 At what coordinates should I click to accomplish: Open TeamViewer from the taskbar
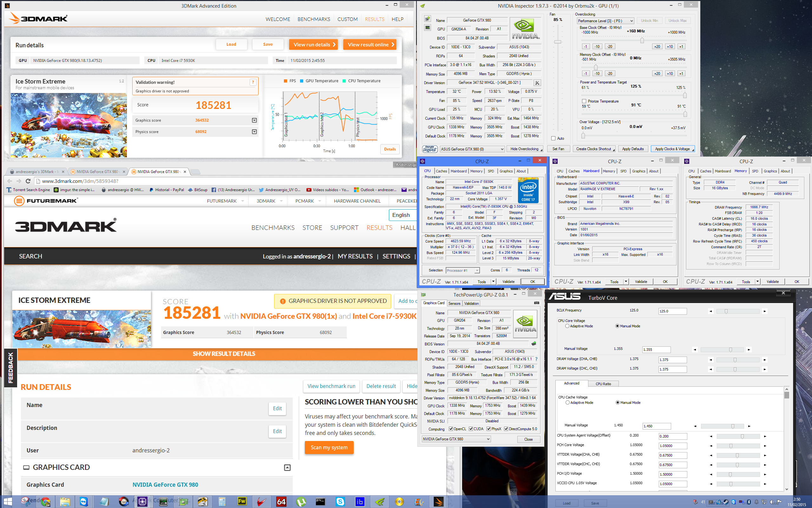click(83, 502)
